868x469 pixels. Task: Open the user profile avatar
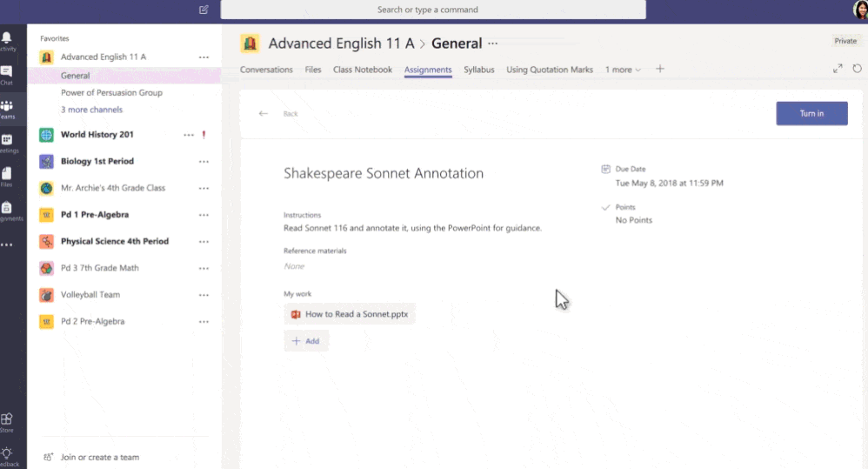860,10
